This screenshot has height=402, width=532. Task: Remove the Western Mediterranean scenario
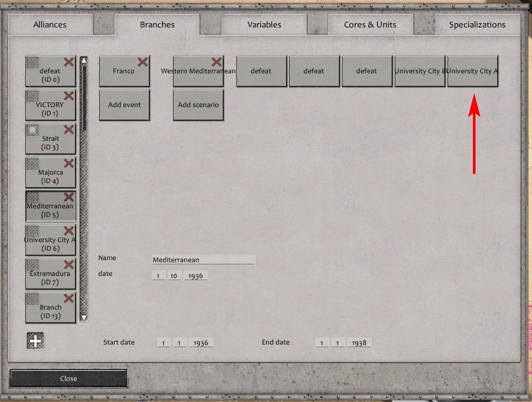(x=216, y=62)
